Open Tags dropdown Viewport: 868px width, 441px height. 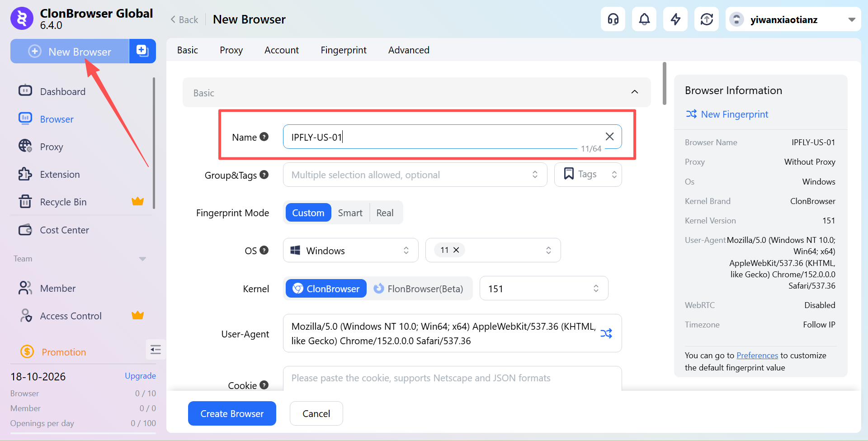pyautogui.click(x=588, y=175)
